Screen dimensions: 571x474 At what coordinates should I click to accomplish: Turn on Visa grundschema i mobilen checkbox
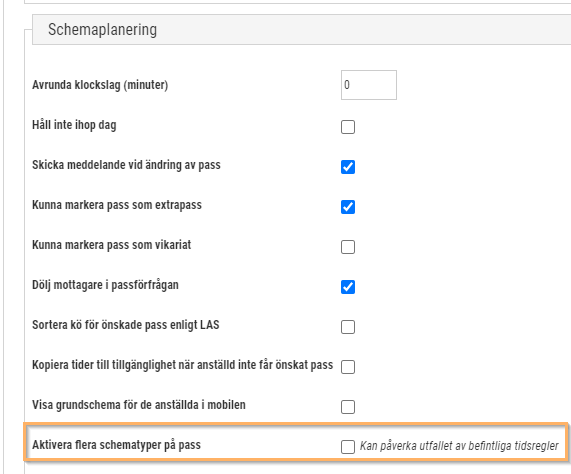coord(348,407)
